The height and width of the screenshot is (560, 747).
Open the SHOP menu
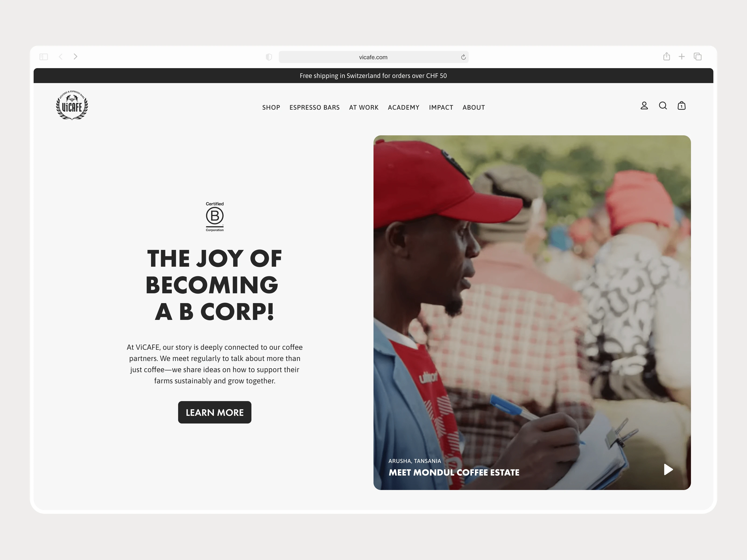(x=271, y=107)
